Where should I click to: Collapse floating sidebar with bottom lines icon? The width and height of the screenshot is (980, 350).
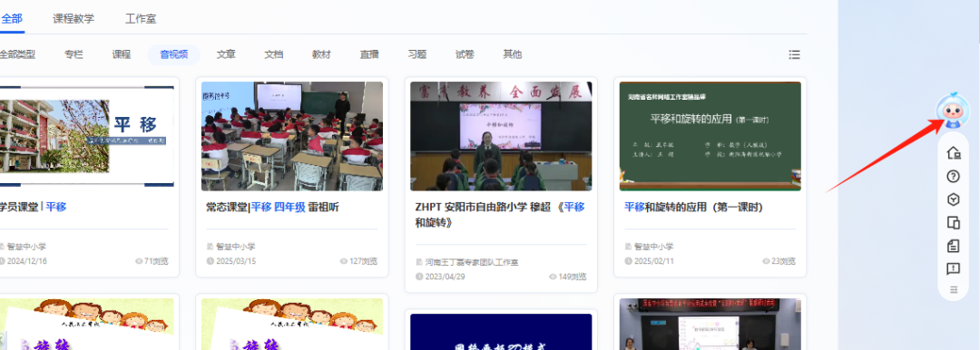(953, 289)
